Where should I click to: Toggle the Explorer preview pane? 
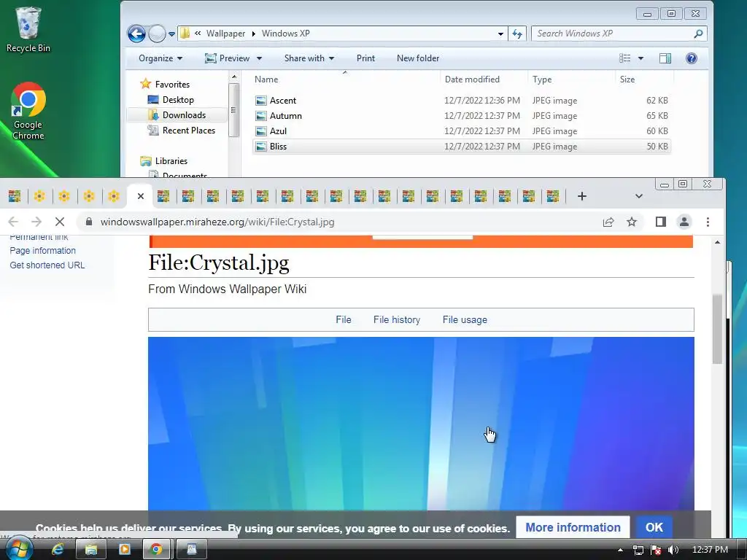pyautogui.click(x=665, y=58)
